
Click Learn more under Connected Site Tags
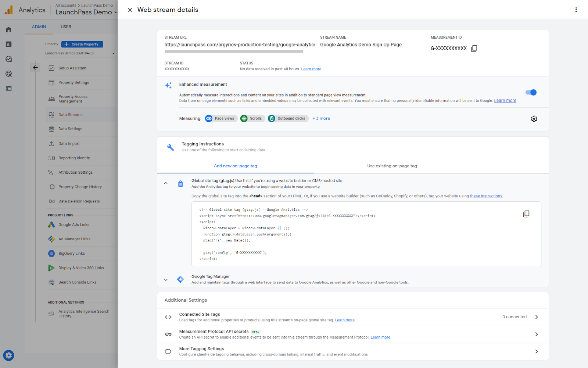click(x=345, y=320)
